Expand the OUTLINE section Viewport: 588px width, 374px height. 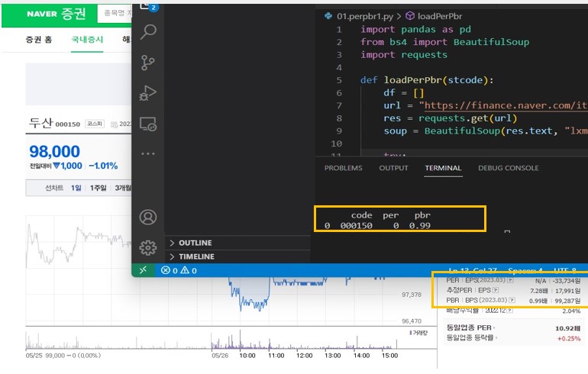[237, 243]
